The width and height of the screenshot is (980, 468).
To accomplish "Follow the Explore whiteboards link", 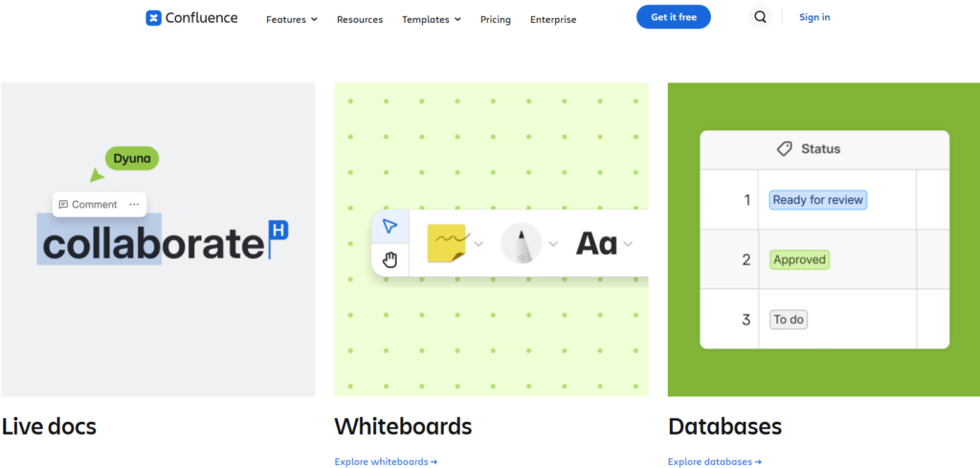I will (x=386, y=461).
